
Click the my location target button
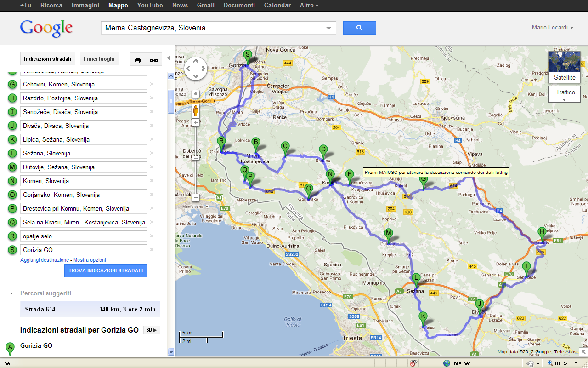[196, 93]
